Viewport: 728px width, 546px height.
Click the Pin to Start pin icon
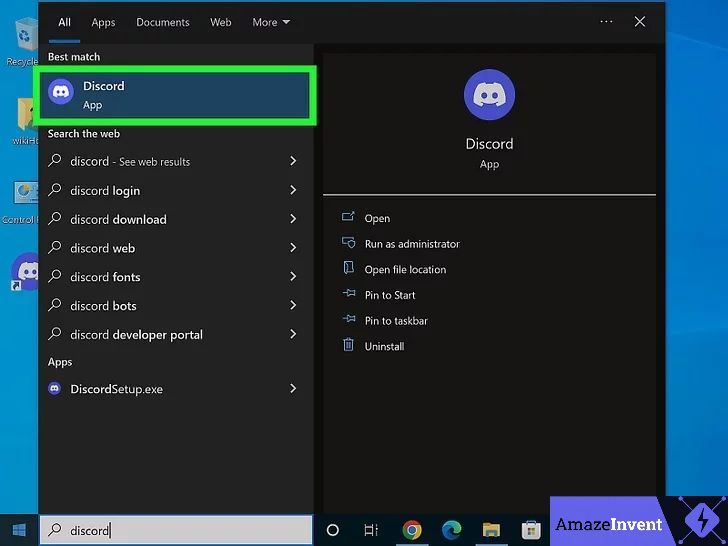pyautogui.click(x=349, y=294)
